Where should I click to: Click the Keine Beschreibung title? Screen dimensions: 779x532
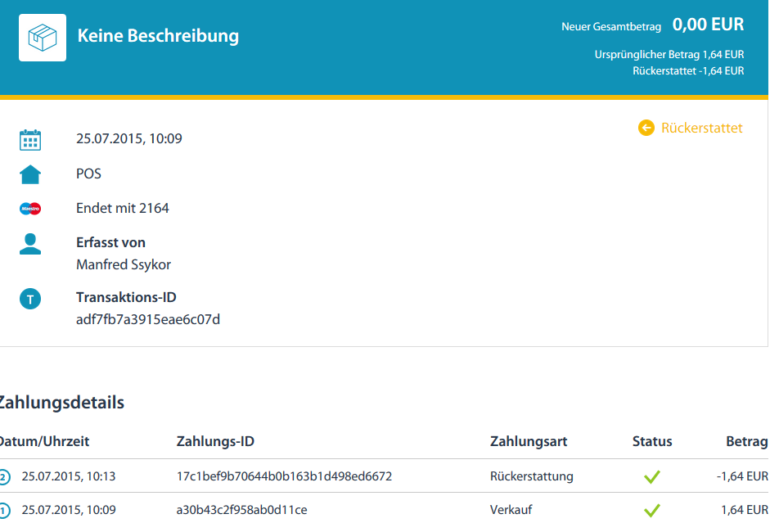click(x=158, y=36)
